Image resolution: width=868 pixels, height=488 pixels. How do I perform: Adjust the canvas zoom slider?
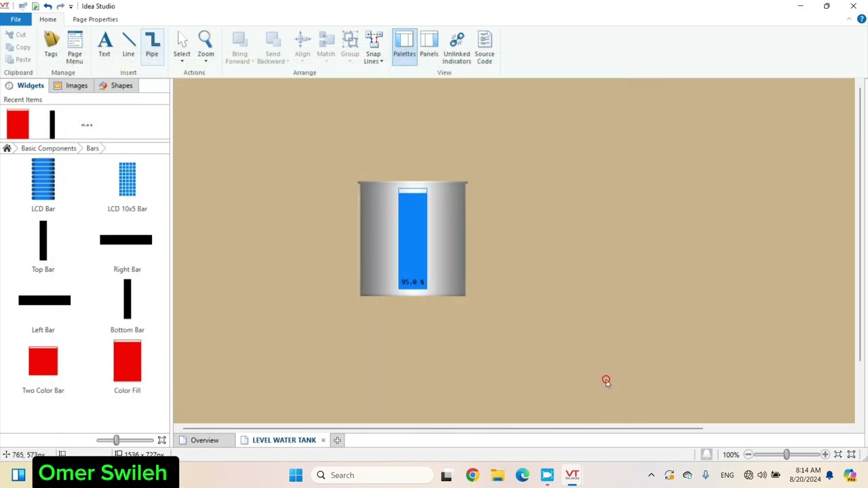(x=787, y=454)
